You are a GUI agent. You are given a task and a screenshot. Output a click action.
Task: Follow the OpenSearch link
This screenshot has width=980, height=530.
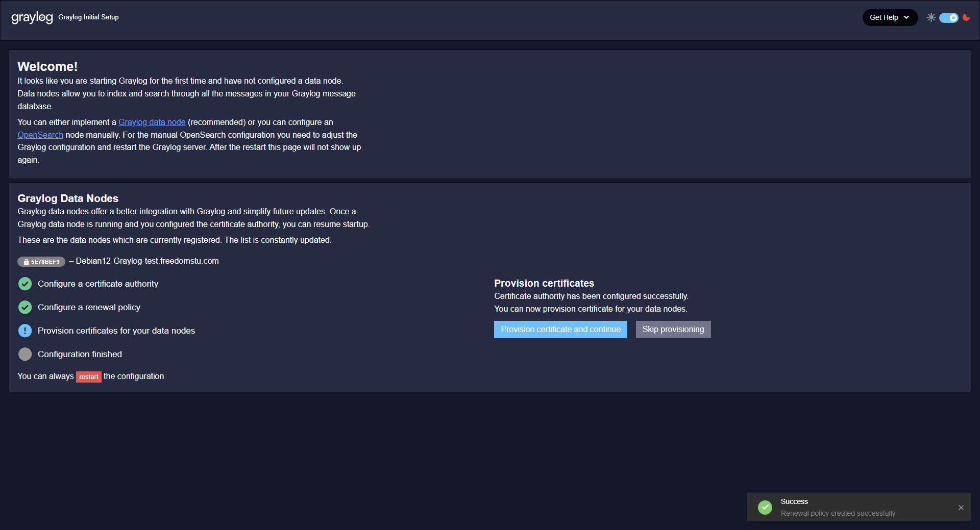[x=40, y=135]
